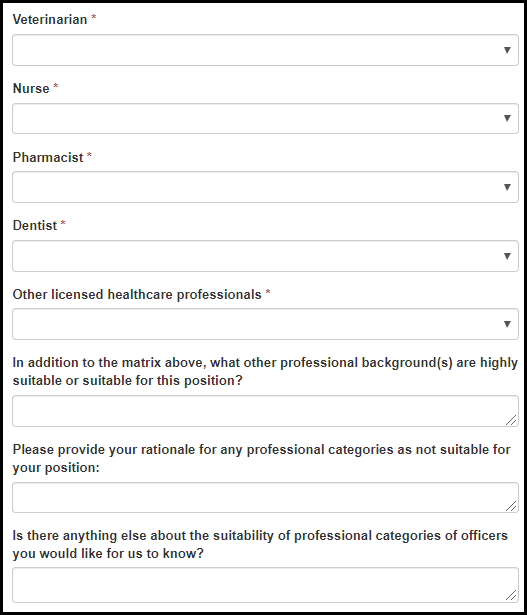
Task: Focus the not suitable rationale text area
Action: point(265,497)
